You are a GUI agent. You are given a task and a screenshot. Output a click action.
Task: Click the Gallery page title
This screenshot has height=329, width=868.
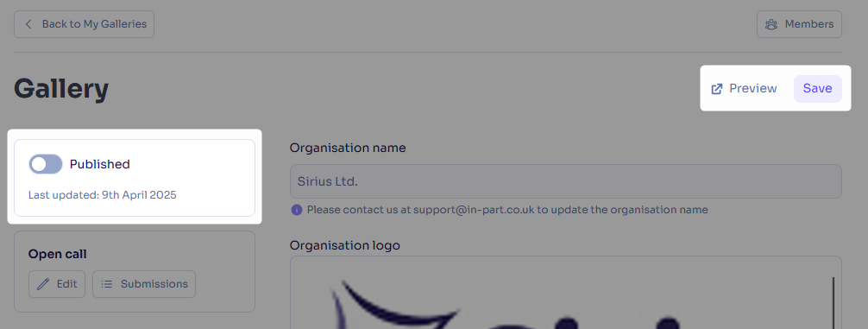[61, 89]
